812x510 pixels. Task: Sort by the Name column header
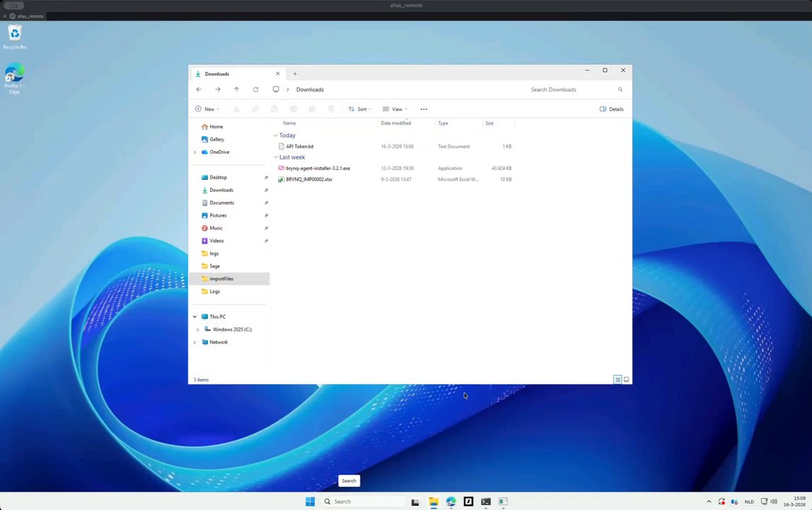pyautogui.click(x=290, y=123)
